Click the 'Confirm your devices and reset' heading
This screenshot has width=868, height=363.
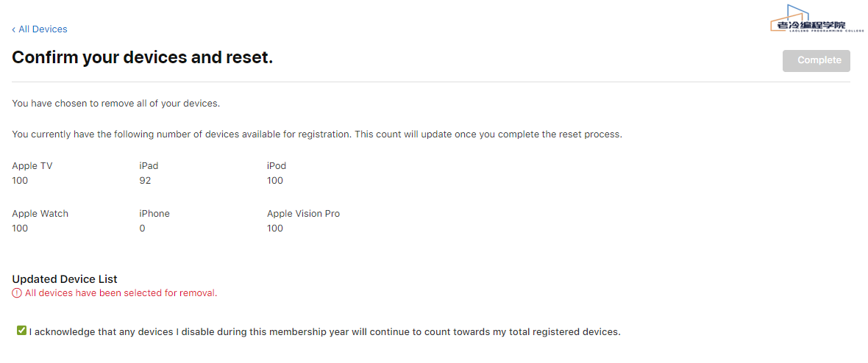[x=143, y=57]
